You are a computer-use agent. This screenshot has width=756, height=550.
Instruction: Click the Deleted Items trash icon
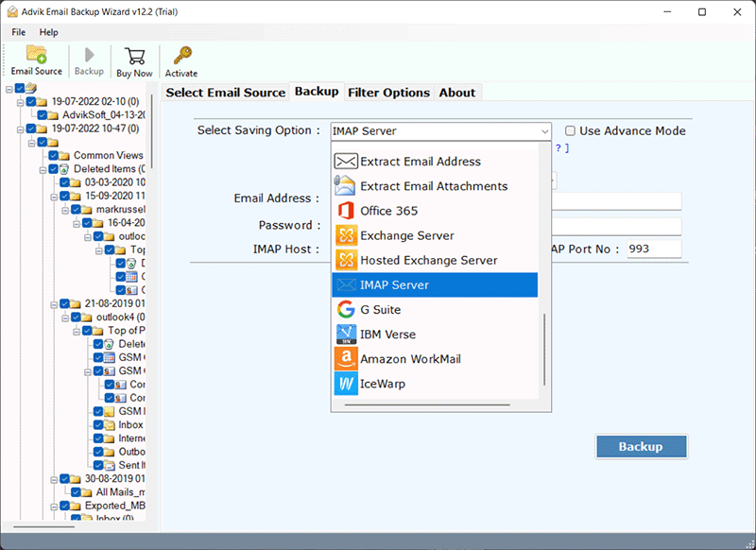tap(64, 169)
